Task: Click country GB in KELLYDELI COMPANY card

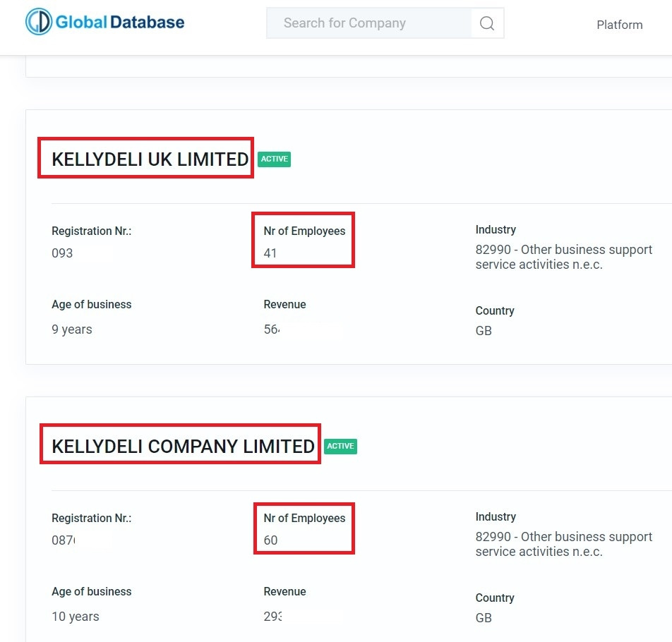Action: pos(484,617)
